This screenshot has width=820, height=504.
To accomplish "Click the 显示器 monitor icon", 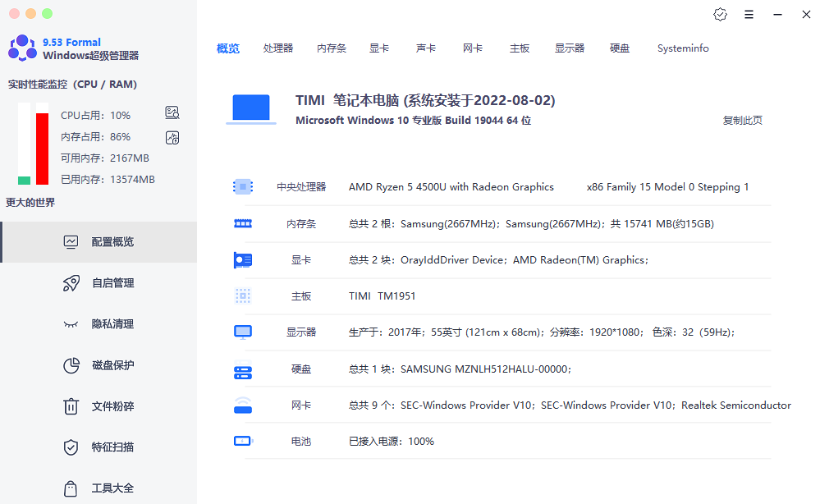I will (x=243, y=332).
